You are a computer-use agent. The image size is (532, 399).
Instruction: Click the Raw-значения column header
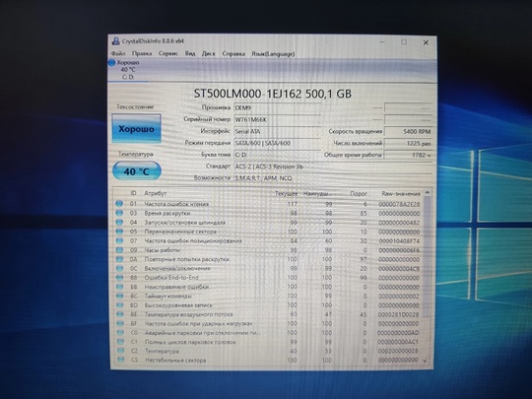401,194
